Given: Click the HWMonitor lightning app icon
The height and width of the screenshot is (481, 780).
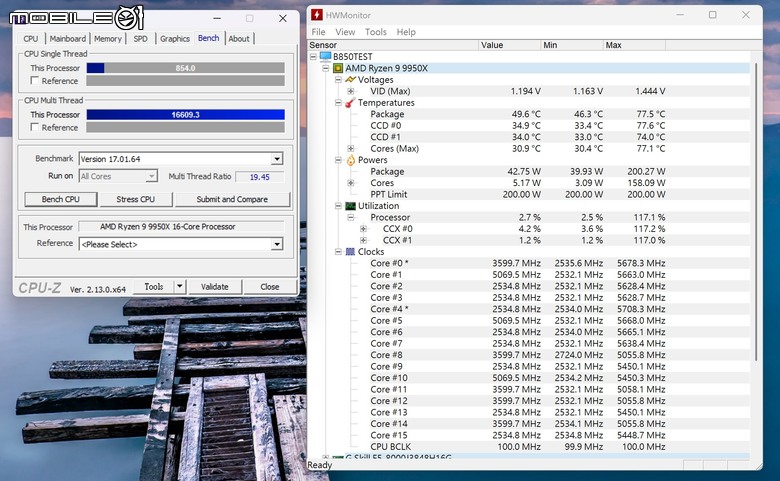Looking at the screenshot, I should [317, 15].
